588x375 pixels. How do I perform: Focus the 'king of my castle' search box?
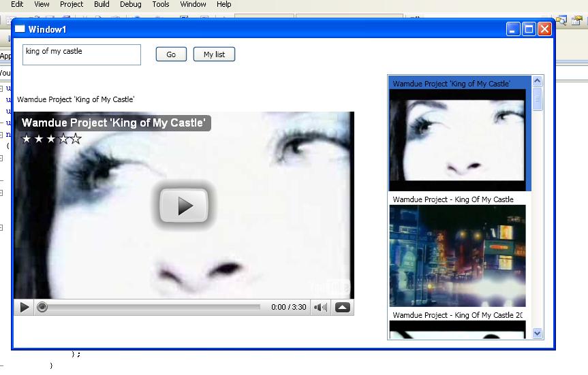point(82,54)
